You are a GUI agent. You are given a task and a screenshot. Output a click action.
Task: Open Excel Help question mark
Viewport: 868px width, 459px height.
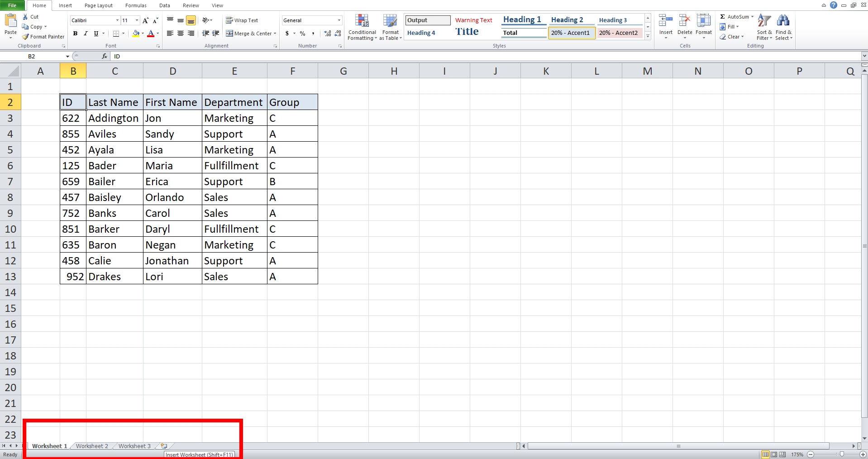point(834,5)
